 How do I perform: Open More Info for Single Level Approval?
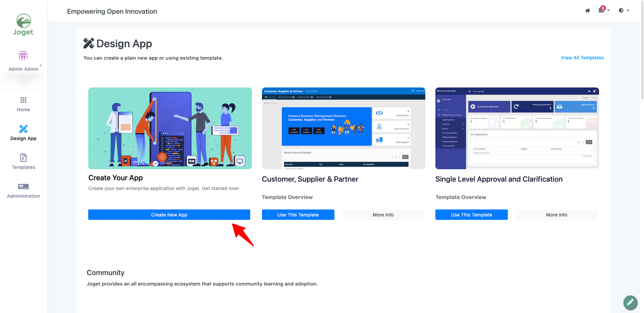coord(557,215)
